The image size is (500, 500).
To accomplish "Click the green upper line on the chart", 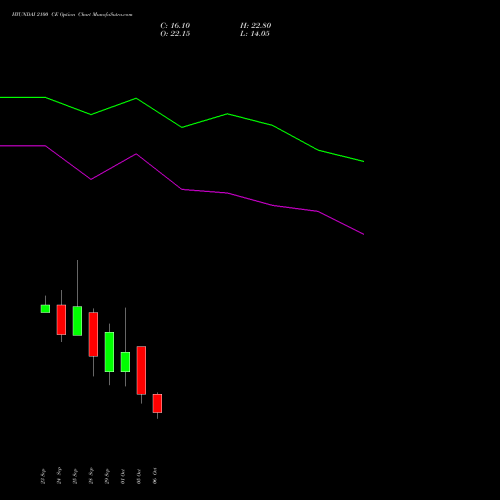I will (x=182, y=127).
